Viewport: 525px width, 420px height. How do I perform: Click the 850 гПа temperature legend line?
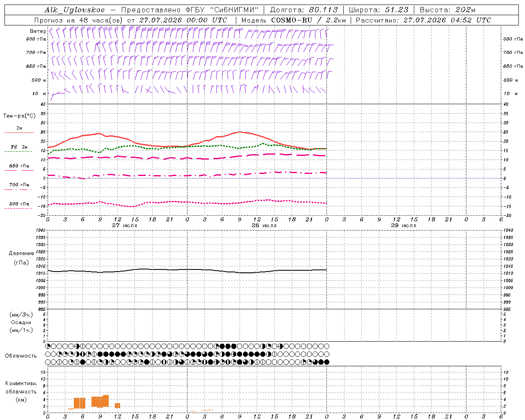click(19, 170)
